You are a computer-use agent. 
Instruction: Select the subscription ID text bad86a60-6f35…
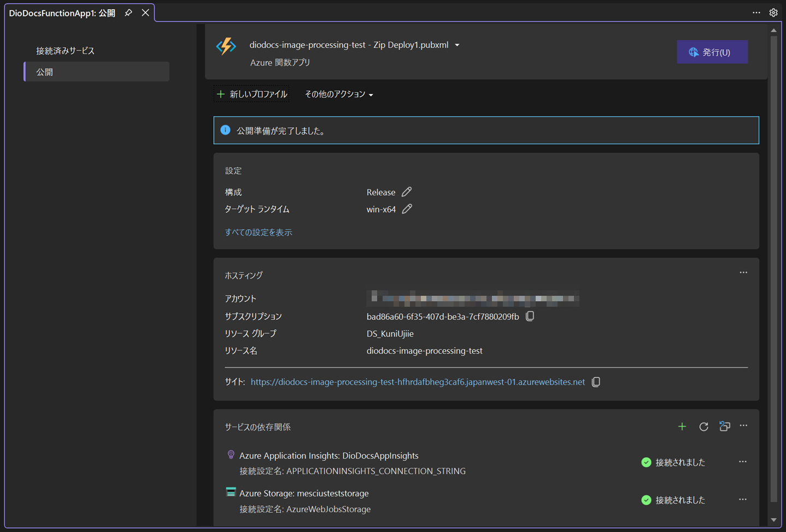tap(443, 317)
